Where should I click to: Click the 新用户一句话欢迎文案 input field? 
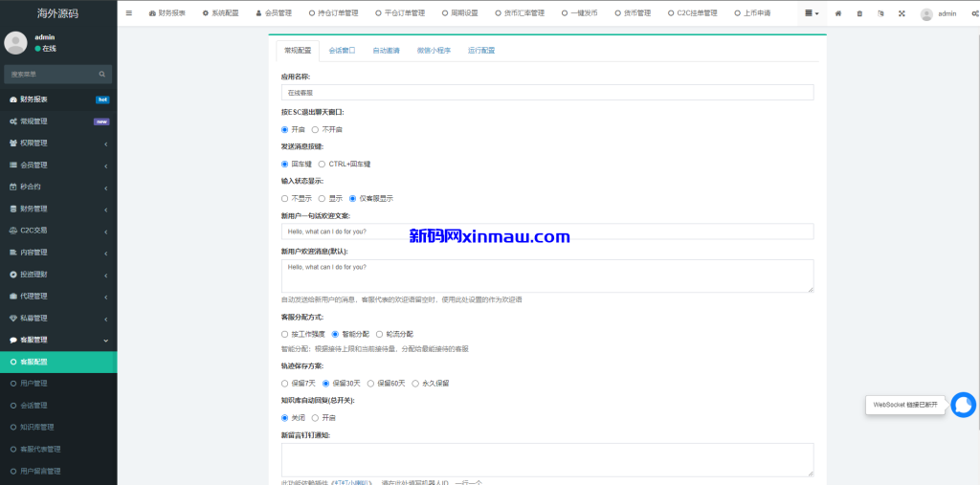[547, 231]
